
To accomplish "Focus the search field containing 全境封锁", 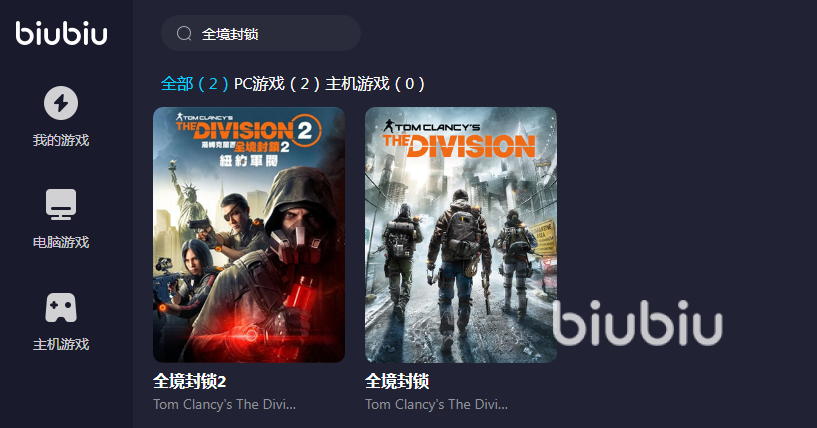I will click(261, 33).
